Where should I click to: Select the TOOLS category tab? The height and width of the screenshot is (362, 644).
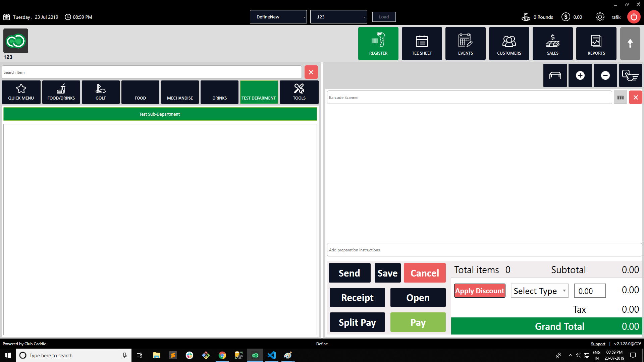point(299,92)
